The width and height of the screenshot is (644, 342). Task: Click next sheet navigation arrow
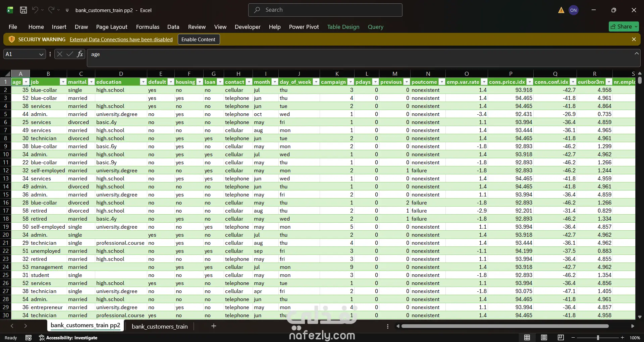coord(25,326)
